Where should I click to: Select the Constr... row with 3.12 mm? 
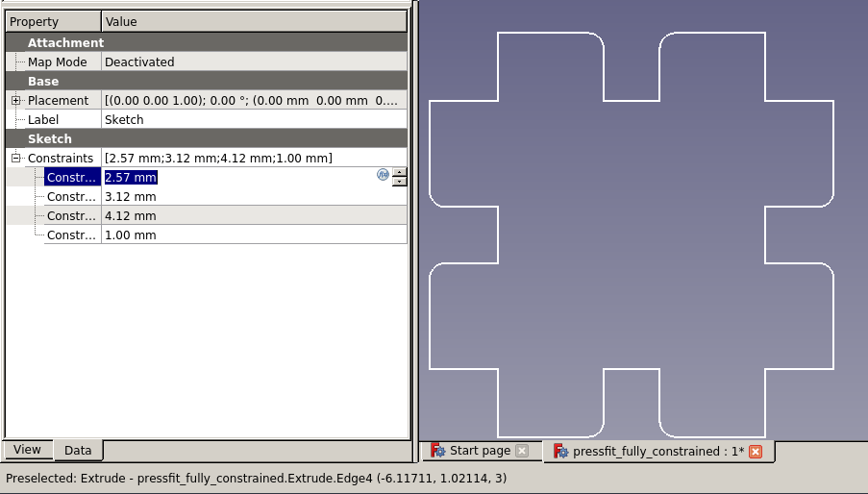[x=72, y=196]
